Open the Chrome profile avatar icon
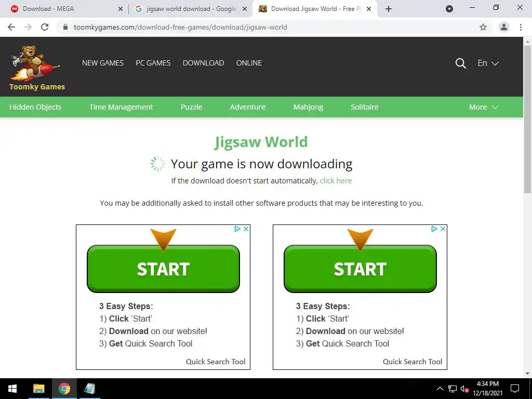The image size is (532, 399). tap(504, 27)
